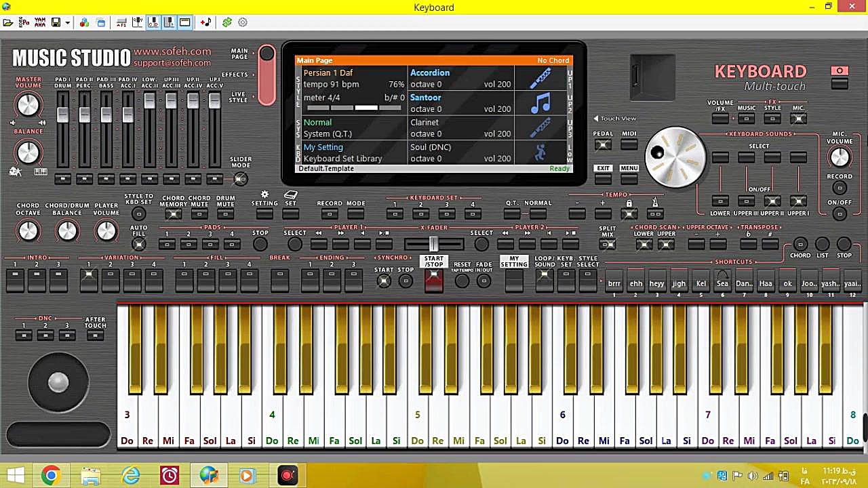Open My Setting on the display
The height and width of the screenshot is (488, 868).
(x=323, y=147)
